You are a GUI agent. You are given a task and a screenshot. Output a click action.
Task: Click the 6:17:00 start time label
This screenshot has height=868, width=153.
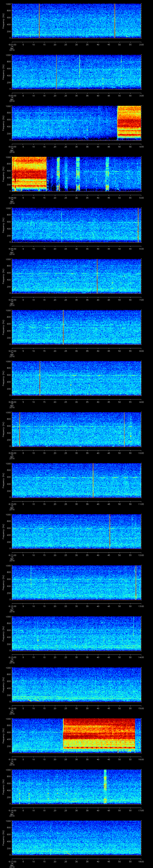(x=12, y=862)
